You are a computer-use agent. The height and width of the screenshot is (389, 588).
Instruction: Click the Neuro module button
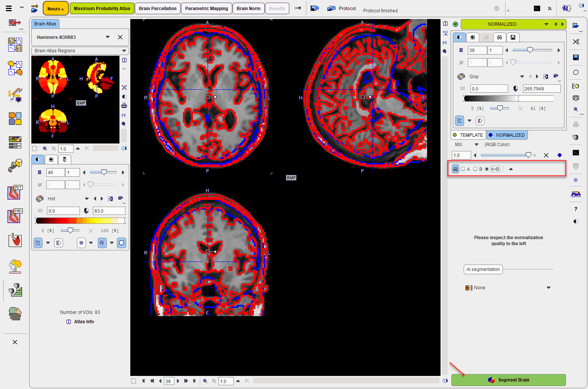[56, 9]
